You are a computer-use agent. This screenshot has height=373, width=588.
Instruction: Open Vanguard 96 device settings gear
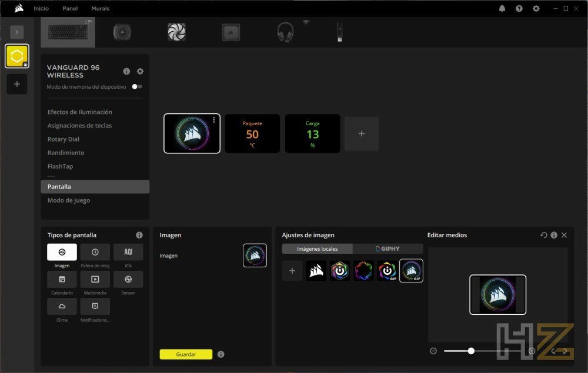point(140,71)
